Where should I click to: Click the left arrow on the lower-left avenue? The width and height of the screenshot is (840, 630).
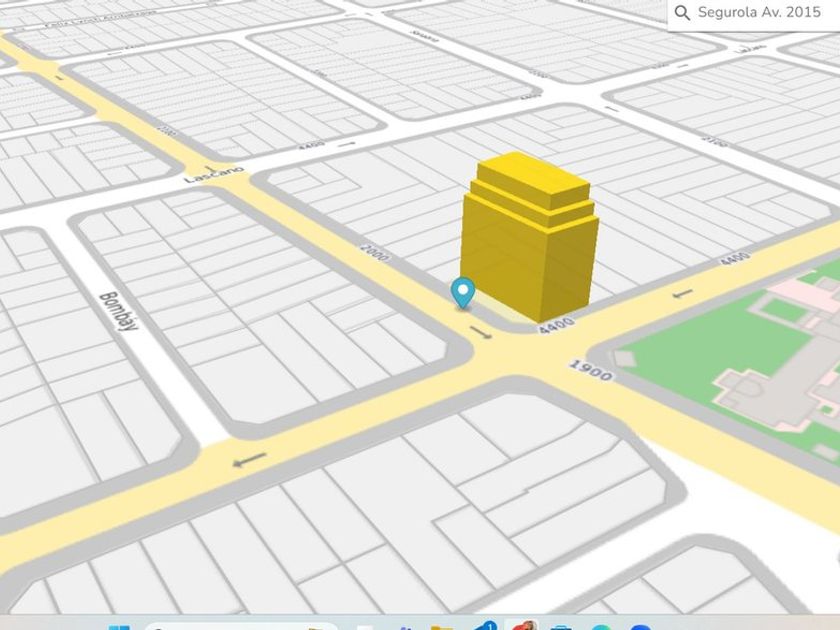249,459
